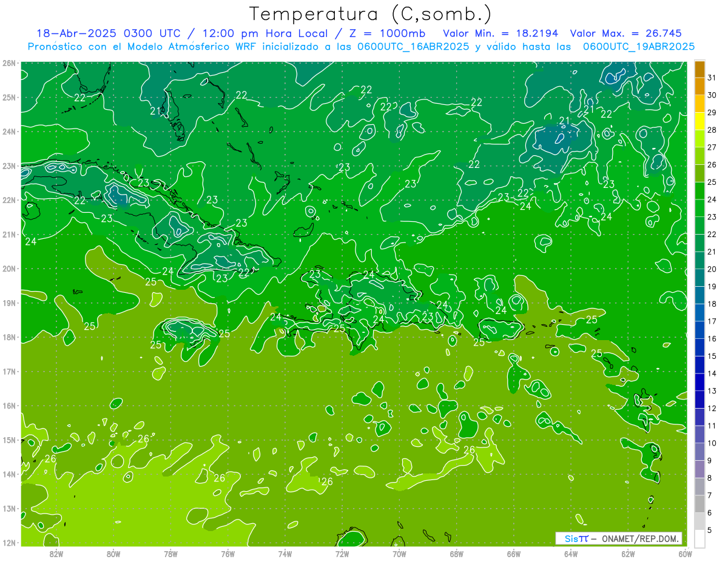Click the color scale label '31'

coord(712,78)
